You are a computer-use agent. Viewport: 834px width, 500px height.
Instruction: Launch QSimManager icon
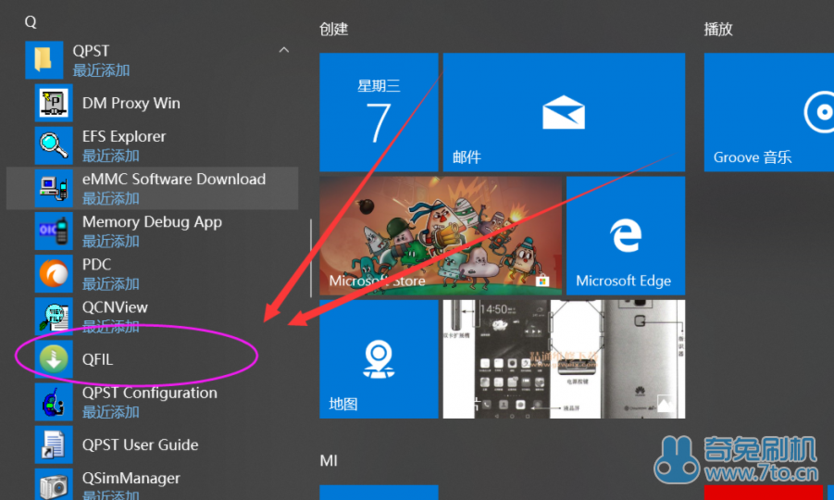tap(54, 484)
